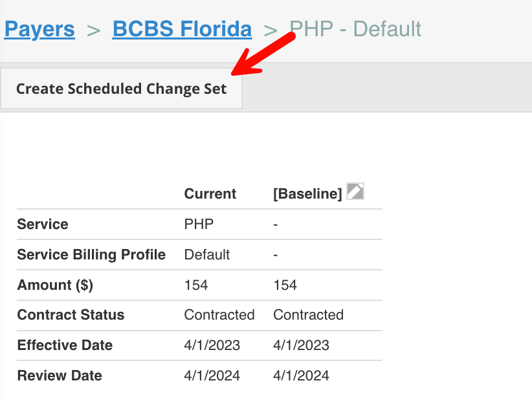The width and height of the screenshot is (532, 405).
Task: Select the PHP - Default breadcrumb text
Action: pos(355,29)
